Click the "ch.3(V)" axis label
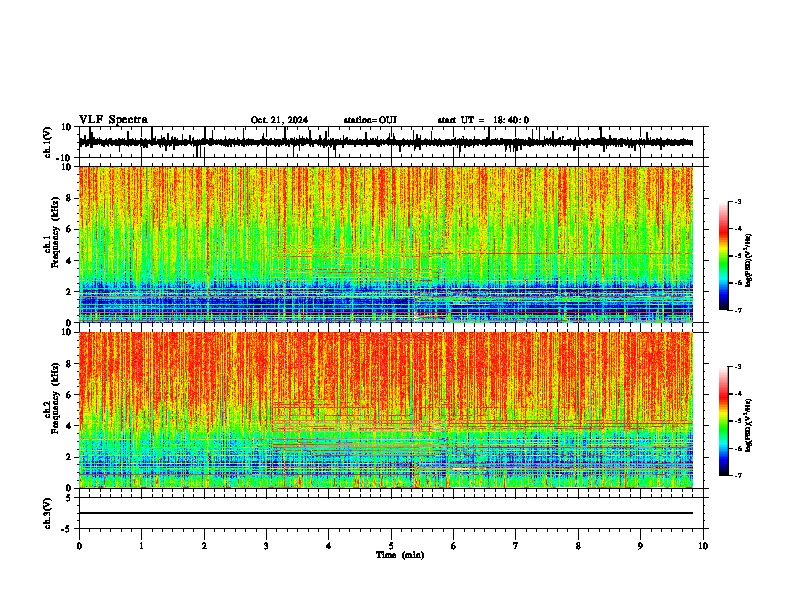Screen dimensions: 792x612 click(x=48, y=513)
